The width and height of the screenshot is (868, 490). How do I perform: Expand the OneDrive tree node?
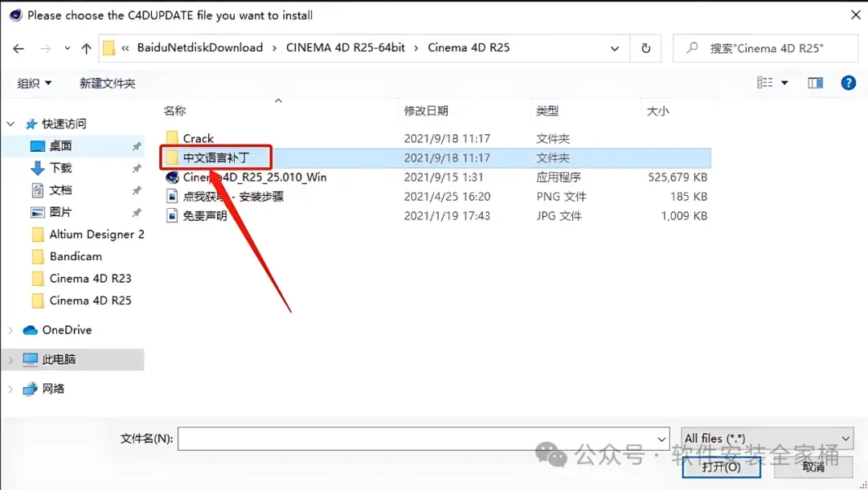[x=10, y=330]
